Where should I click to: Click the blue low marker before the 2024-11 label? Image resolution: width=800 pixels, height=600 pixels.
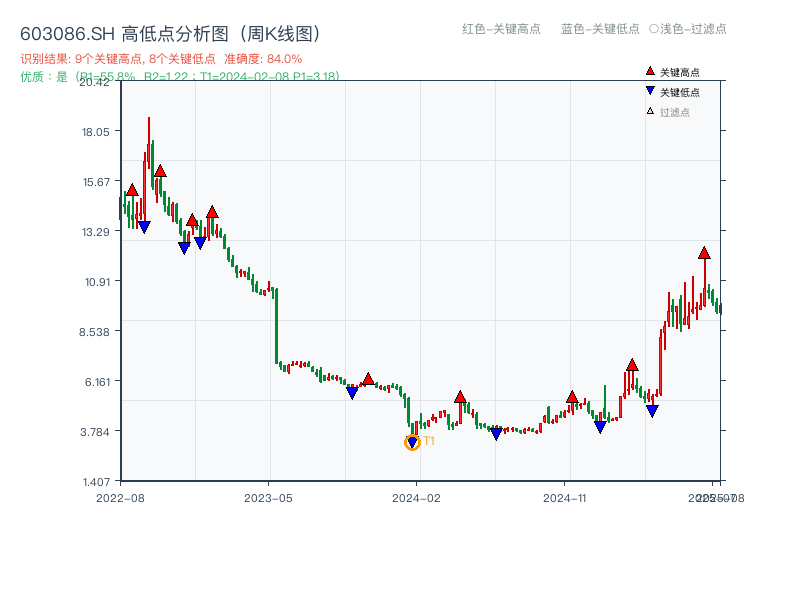pos(496,432)
